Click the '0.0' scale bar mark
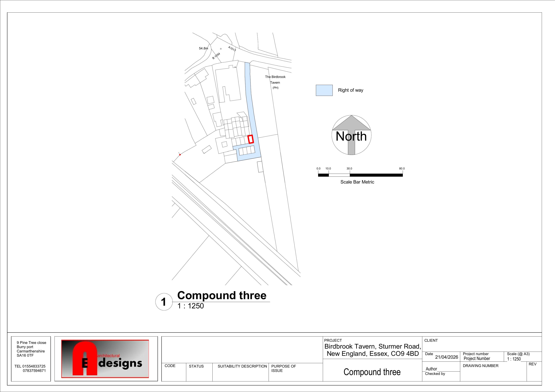The height and width of the screenshot is (392, 555). pos(318,169)
